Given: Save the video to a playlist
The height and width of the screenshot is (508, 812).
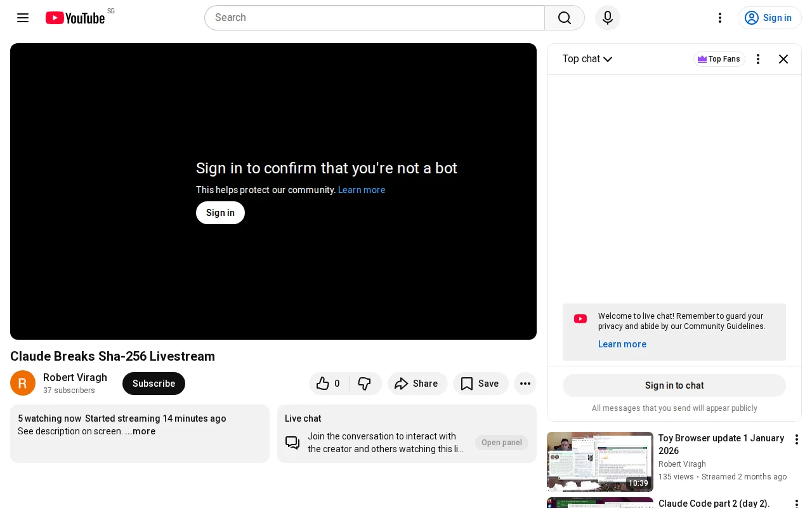Looking at the screenshot, I should point(480,384).
